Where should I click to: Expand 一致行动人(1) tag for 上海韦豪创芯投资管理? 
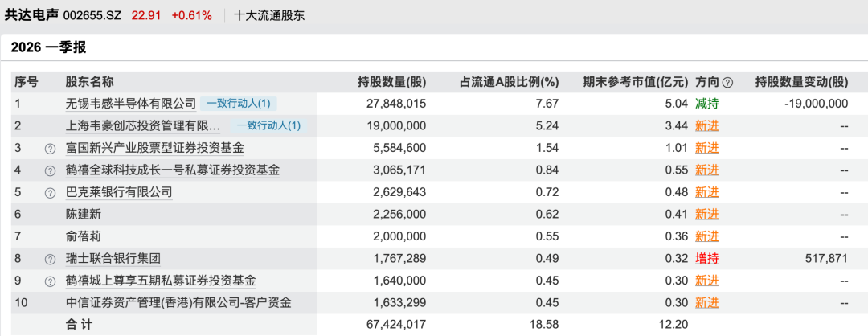268,126
